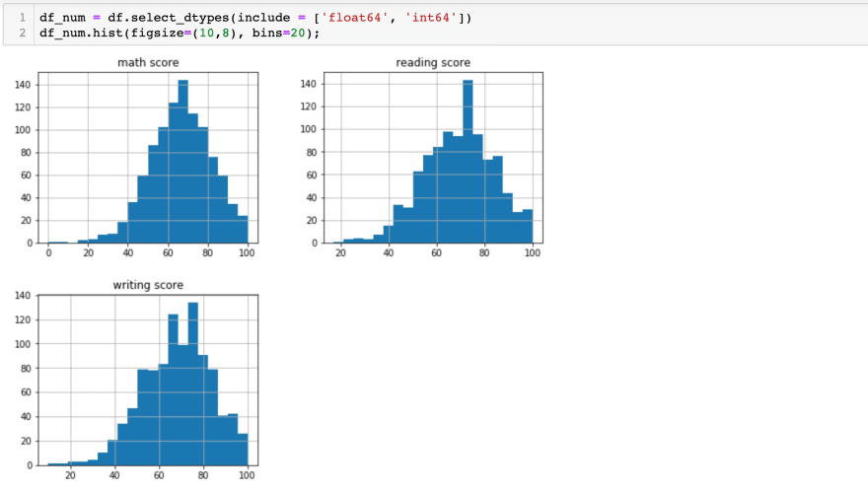
Task: Click the tallest bar in reading score histogram
Action: coord(468,162)
